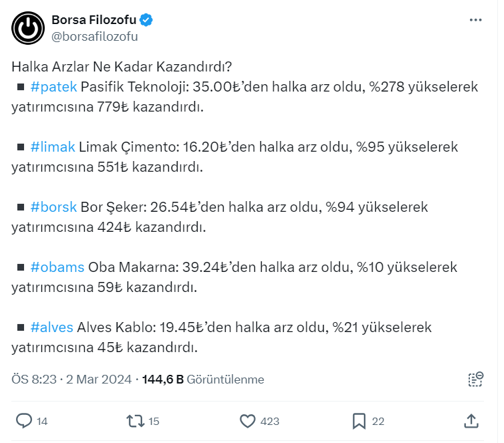Click the @borsafilozofu handle
This screenshot has height=443, width=504.
coord(94,36)
